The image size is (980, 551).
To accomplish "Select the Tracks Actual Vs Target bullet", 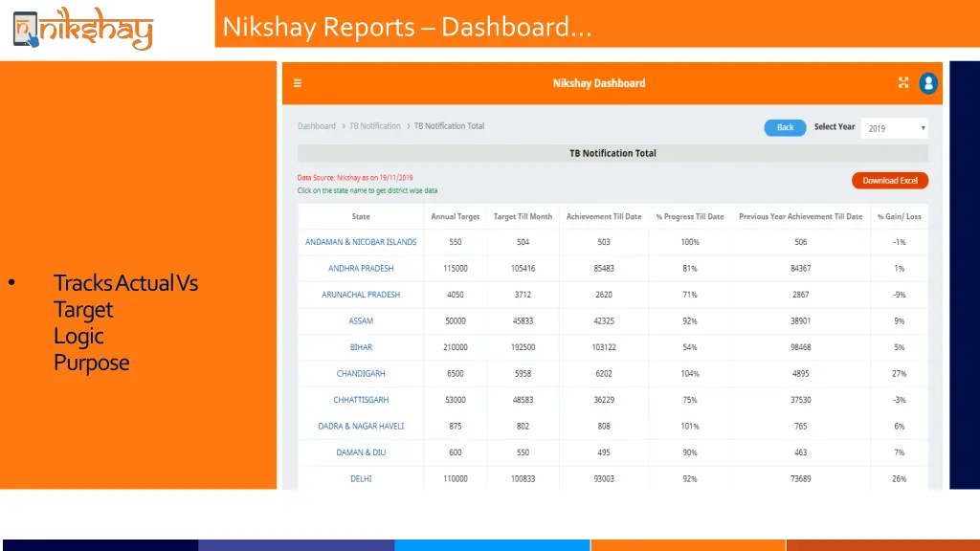I will pyautogui.click(x=125, y=297).
